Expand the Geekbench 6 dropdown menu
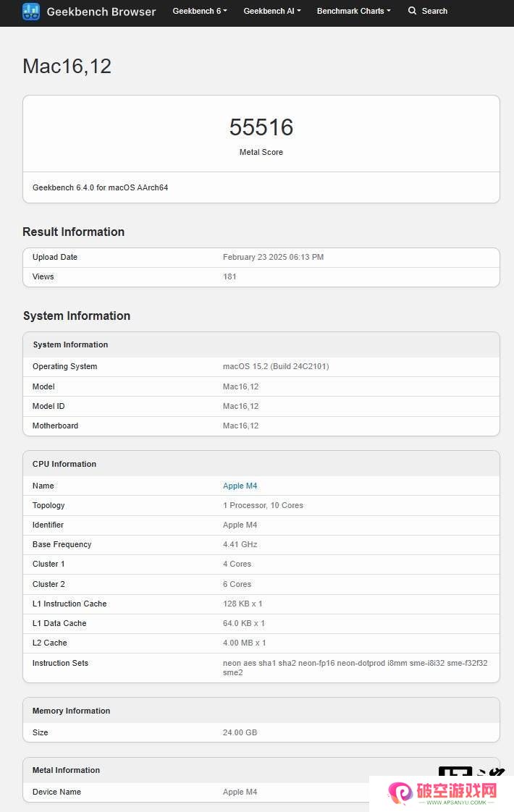Image resolution: width=514 pixels, height=812 pixels. click(200, 11)
